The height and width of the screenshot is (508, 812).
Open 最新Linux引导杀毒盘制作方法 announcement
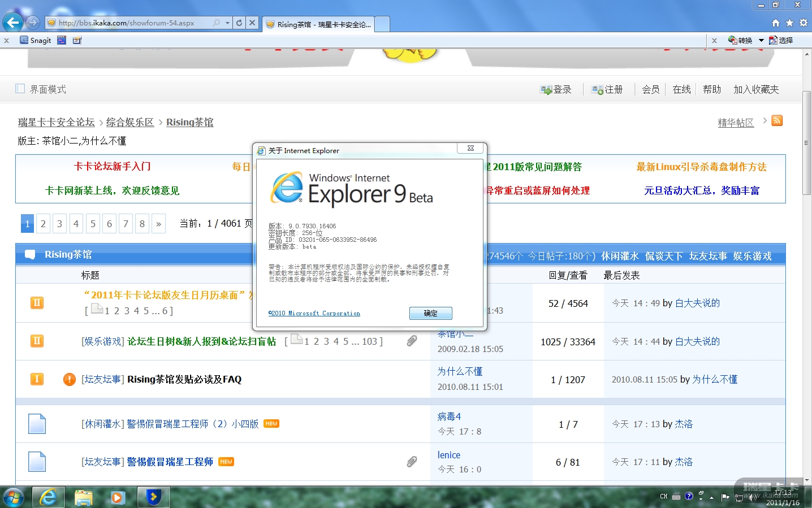point(702,167)
